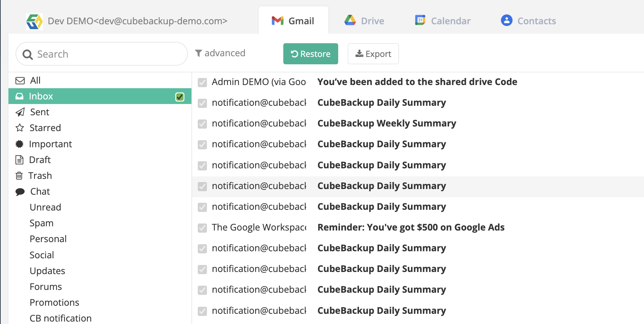Select the Starred folder

click(x=100, y=128)
